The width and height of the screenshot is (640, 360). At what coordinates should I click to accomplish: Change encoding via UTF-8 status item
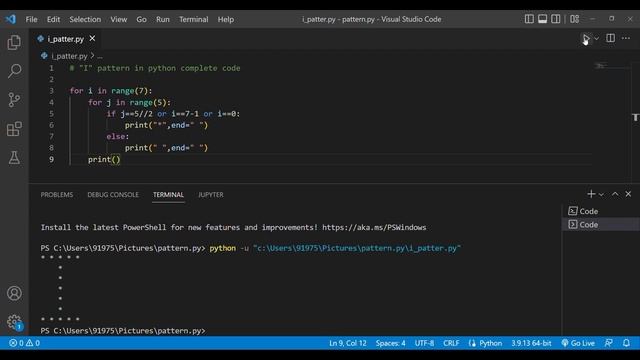pyautogui.click(x=424, y=343)
